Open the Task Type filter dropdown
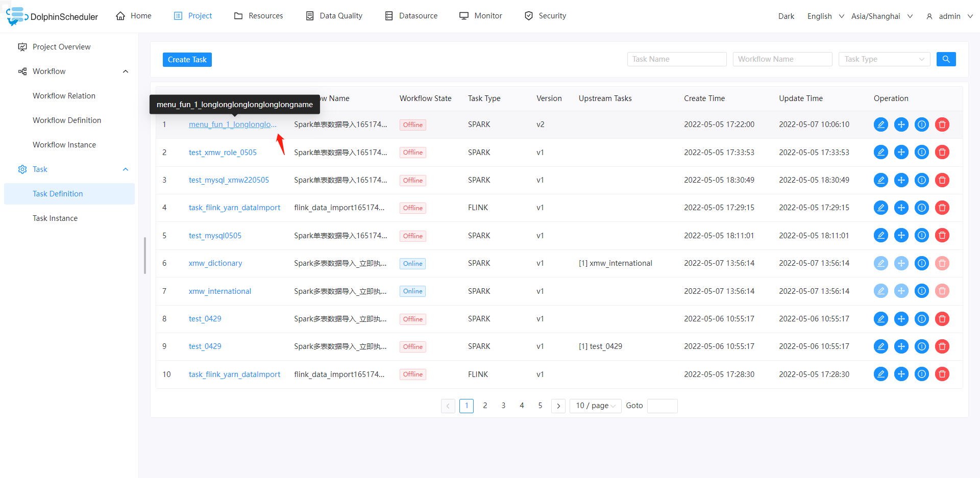 click(884, 59)
